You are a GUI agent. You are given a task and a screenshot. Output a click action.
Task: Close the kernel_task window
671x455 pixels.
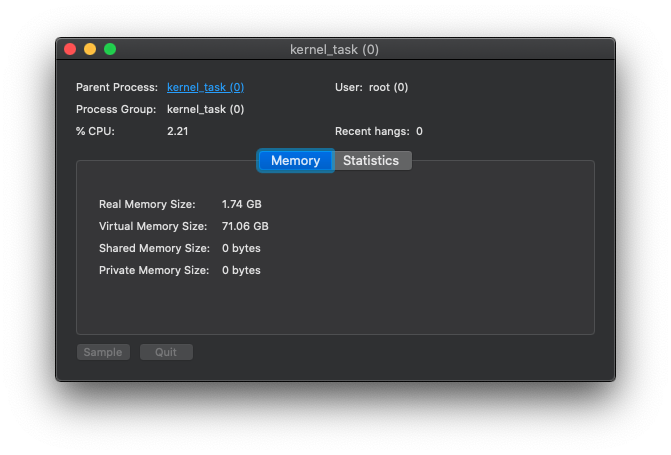click(x=70, y=49)
